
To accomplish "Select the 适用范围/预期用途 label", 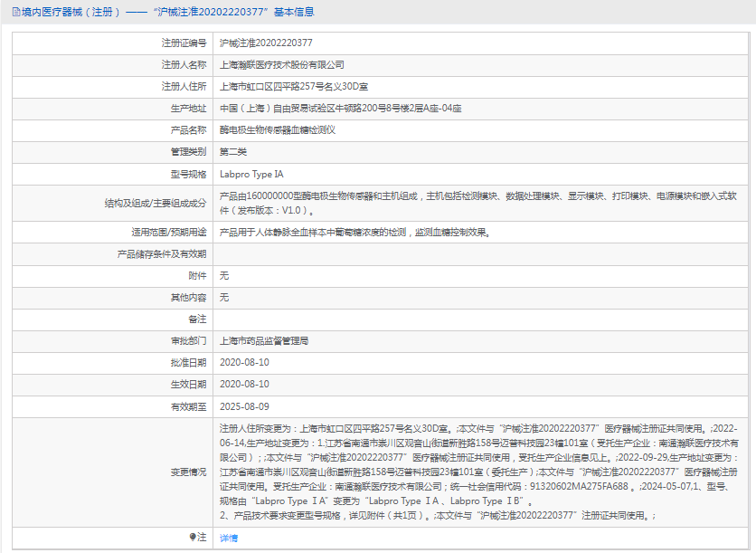I will (x=169, y=232).
